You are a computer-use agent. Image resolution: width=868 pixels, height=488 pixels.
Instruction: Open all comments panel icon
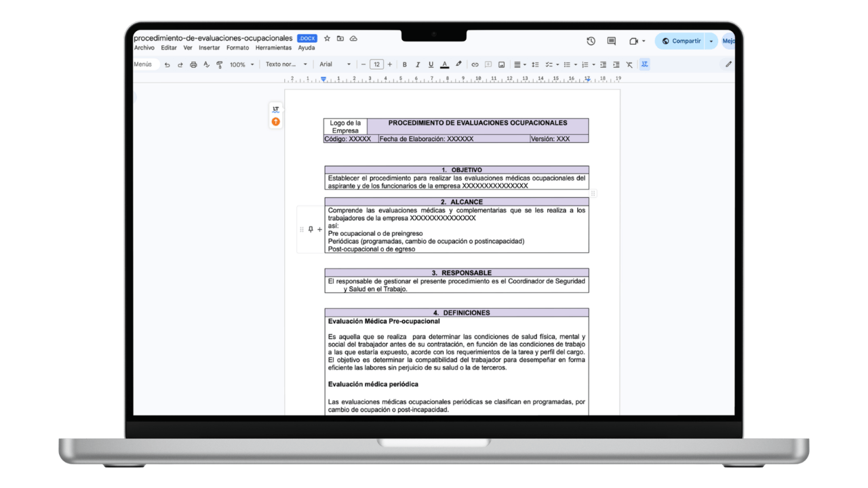[x=610, y=41]
